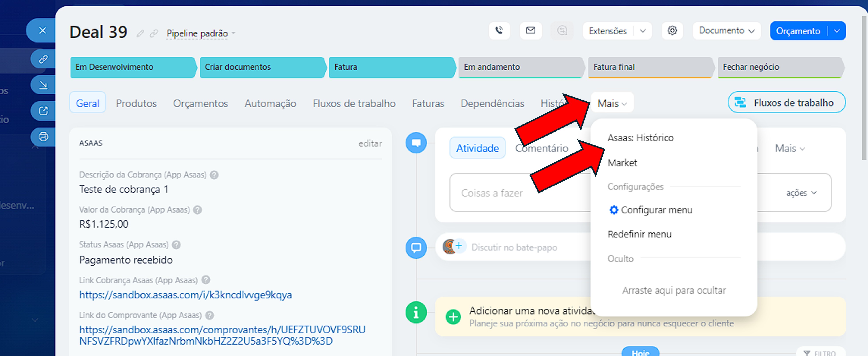The image size is (868, 356).
Task: Switch to the Produtos tab
Action: tap(136, 104)
